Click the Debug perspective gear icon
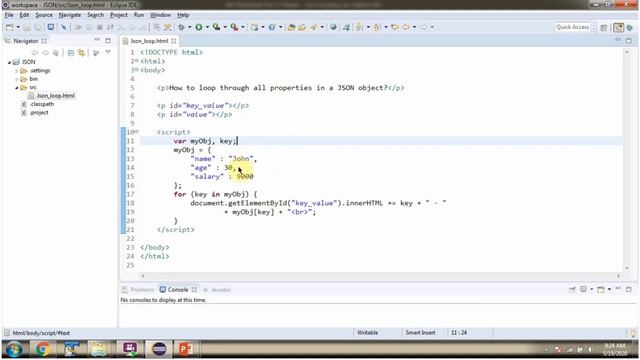This screenshot has width=640, height=360. (x=630, y=27)
